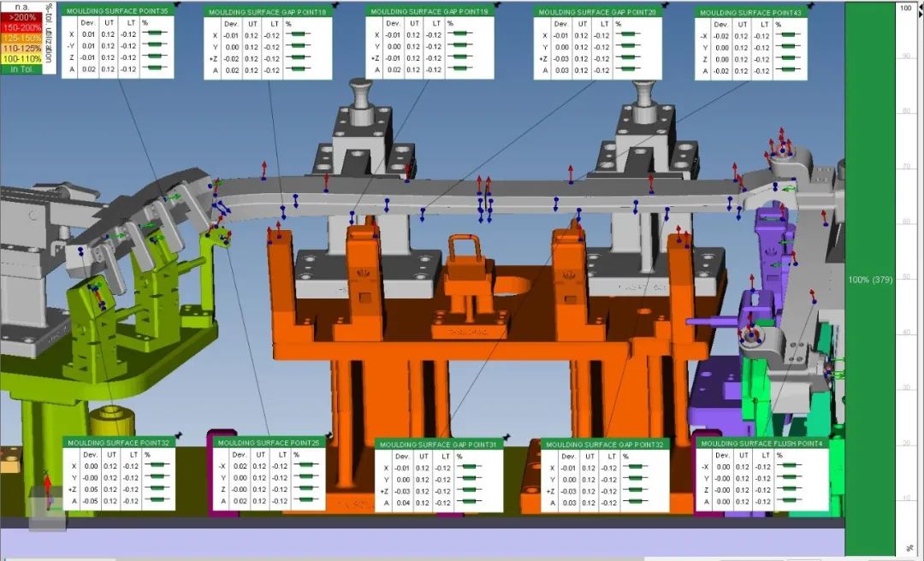Click the +Z row tolerance bar in GAP POINT32
924x561 pixels.
(635, 490)
